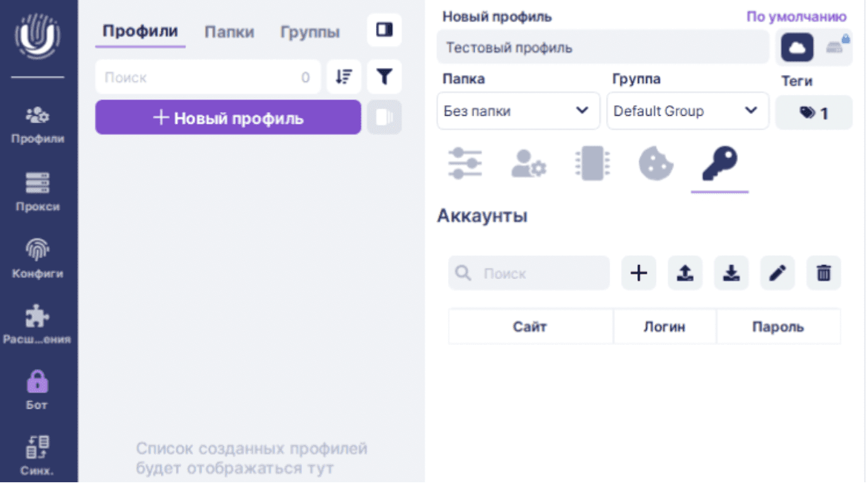Toggle the side panel layout icon
The height and width of the screenshot is (483, 868).
[x=384, y=30]
